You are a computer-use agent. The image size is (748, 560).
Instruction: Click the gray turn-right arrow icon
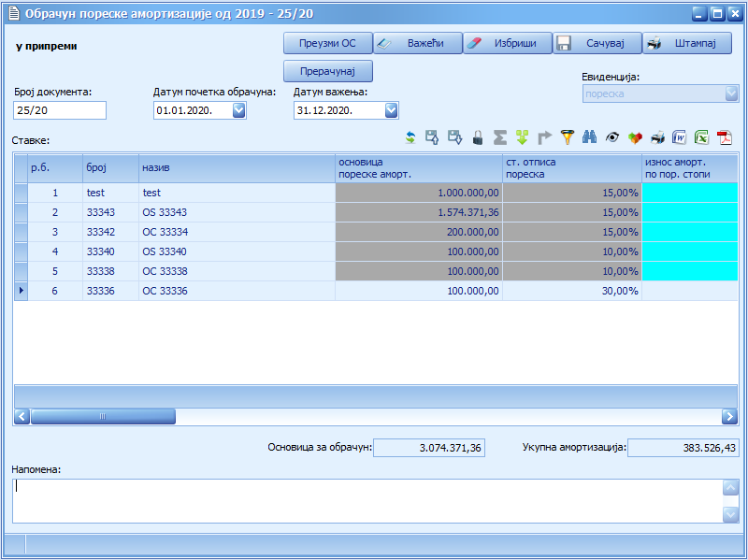click(544, 137)
